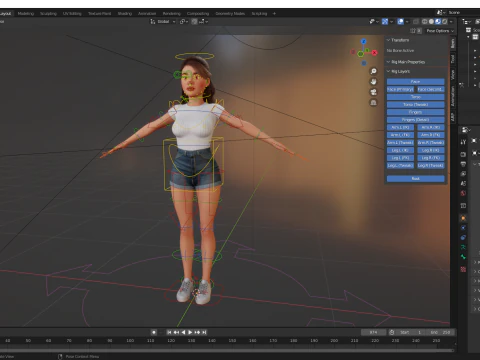The height and width of the screenshot is (360, 480).
Task: Switch to the Animation workspace tab
Action: click(x=147, y=14)
